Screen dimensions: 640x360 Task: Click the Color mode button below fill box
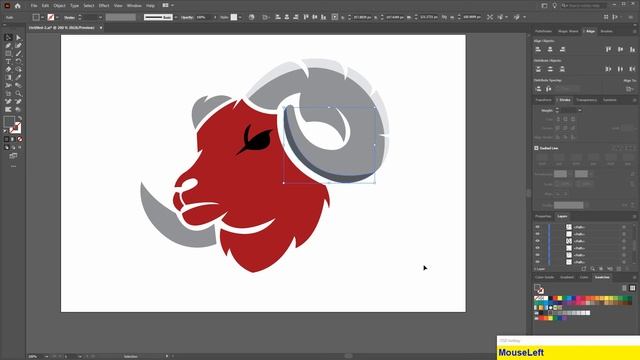click(7, 139)
